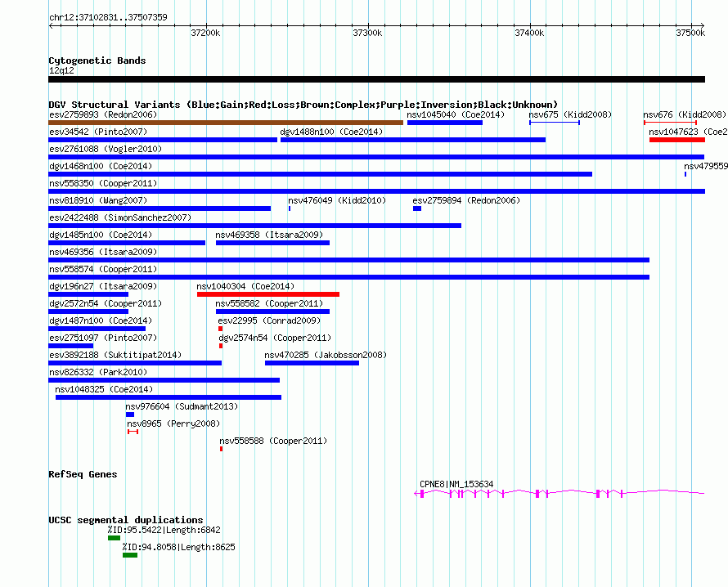Select esv2761088 (Vogler2010) variant label
The width and height of the screenshot is (728, 587).
pos(106,149)
